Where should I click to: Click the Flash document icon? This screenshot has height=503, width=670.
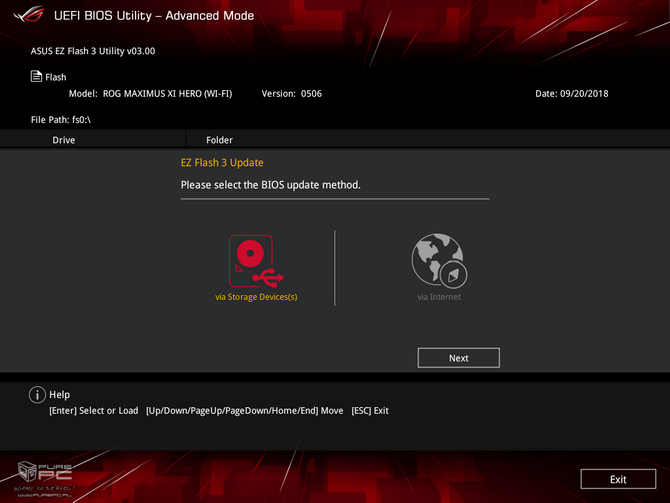tap(36, 76)
